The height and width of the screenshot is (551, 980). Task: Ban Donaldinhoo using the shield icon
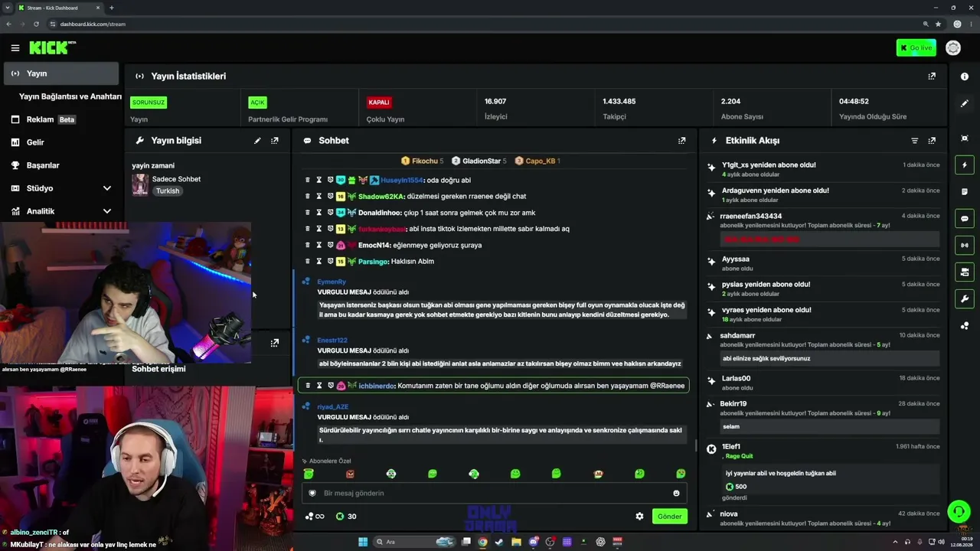tap(331, 213)
